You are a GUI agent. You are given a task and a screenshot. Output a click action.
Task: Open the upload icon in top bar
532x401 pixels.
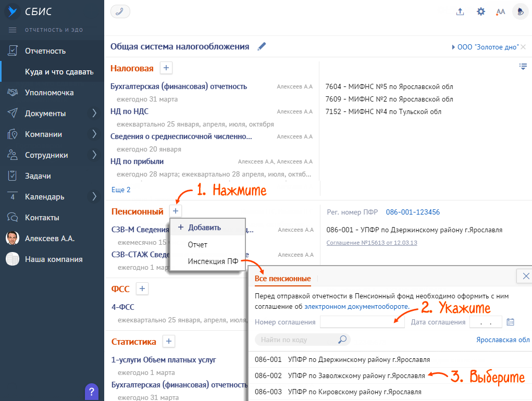coord(460,11)
